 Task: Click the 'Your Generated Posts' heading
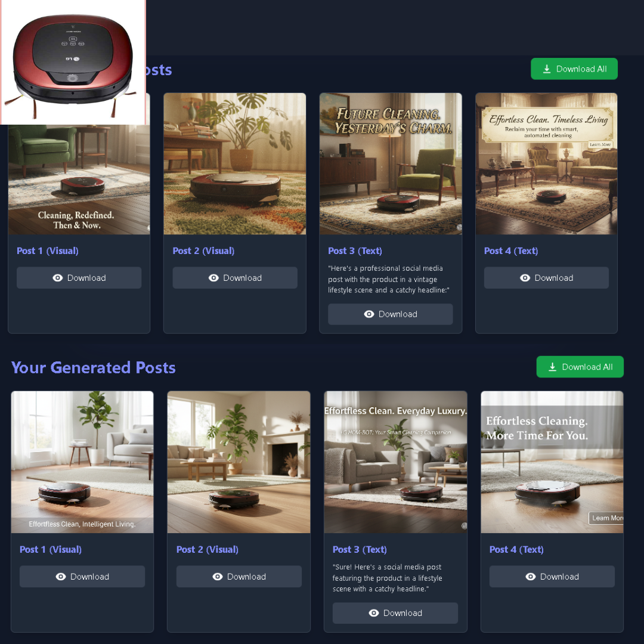click(x=94, y=367)
